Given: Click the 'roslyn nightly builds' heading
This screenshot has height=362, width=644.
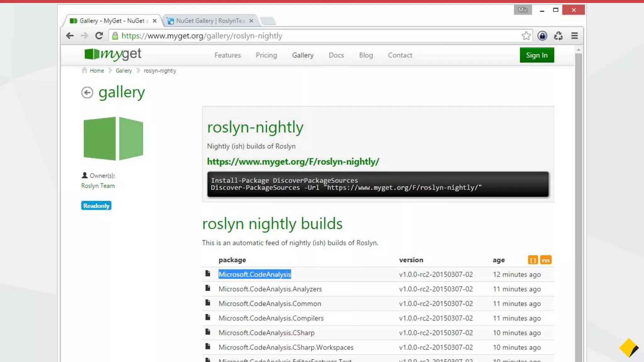Looking at the screenshot, I should [x=272, y=224].
